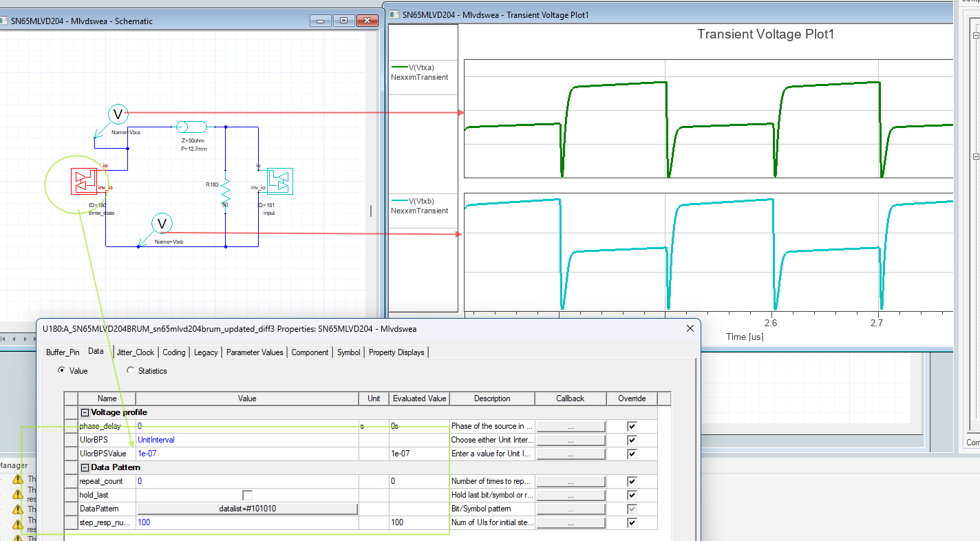
Task: Select the 50ohm transmission line symbol
Action: [x=191, y=127]
